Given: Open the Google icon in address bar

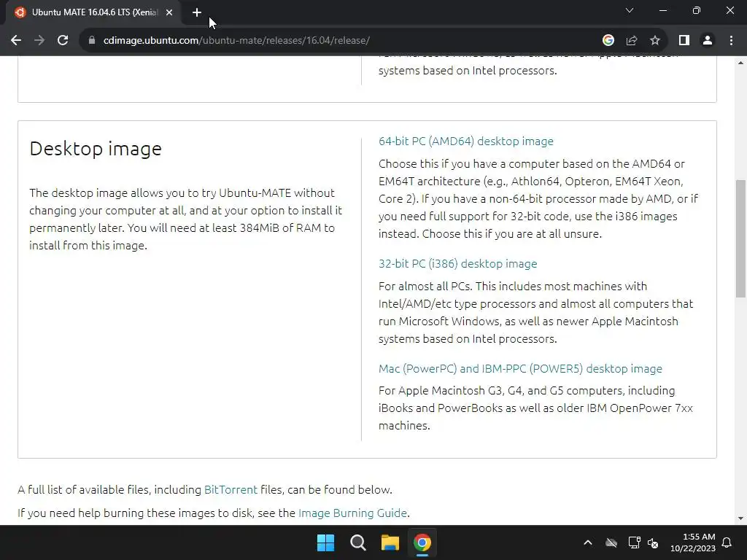Looking at the screenshot, I should (x=608, y=41).
